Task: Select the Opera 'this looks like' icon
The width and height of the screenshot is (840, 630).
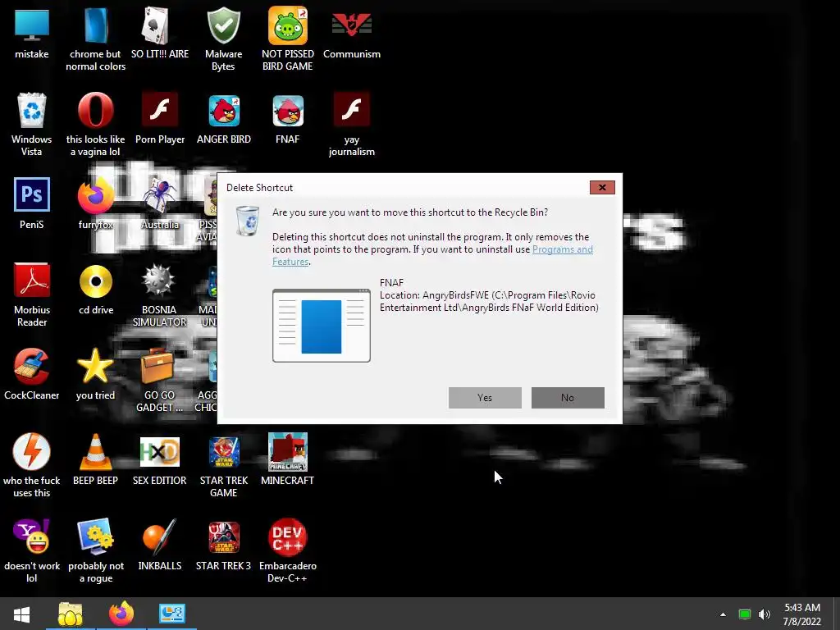Action: coord(95,111)
